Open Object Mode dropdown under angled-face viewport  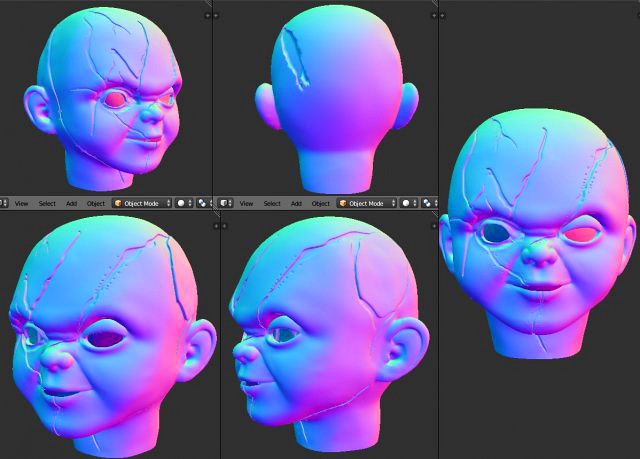click(142, 203)
